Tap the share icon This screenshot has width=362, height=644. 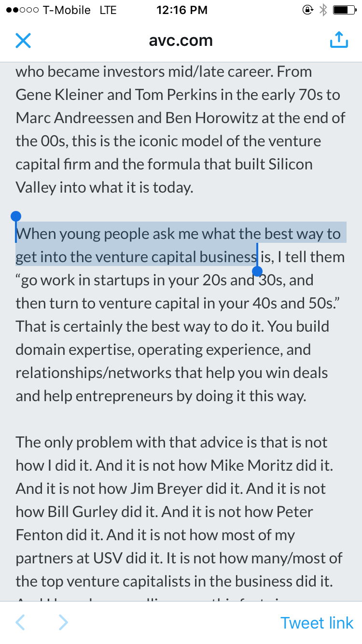(339, 40)
